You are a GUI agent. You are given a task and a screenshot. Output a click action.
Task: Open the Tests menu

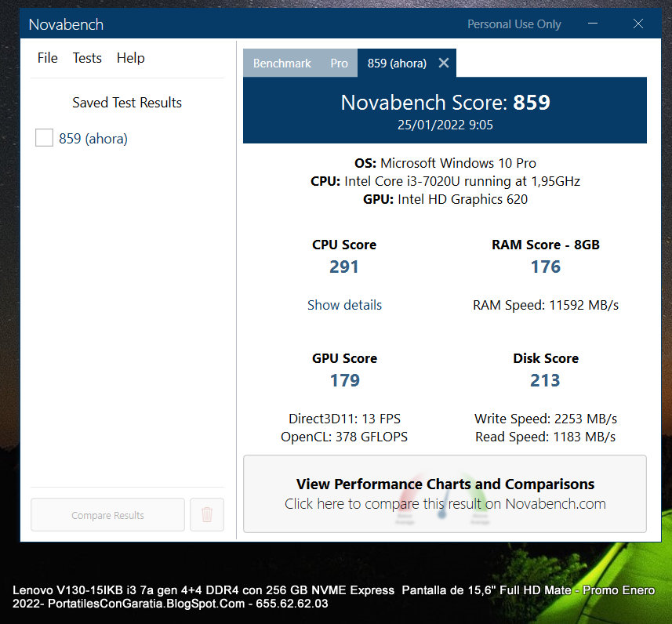tap(87, 58)
